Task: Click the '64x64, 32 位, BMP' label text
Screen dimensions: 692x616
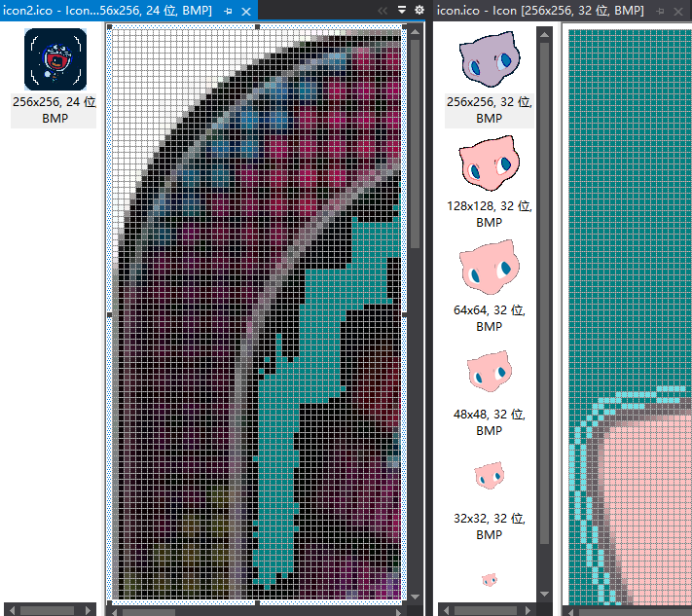Action: point(489,318)
